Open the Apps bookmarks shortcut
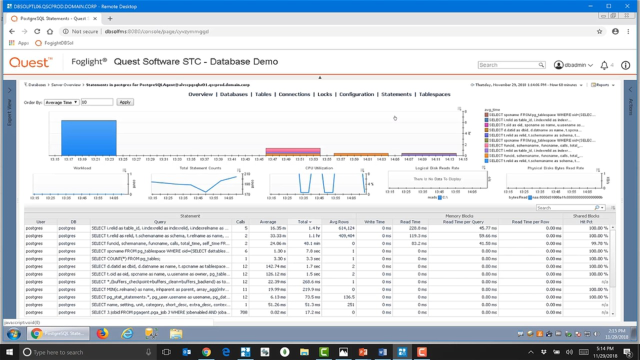Viewport: 640px width, 360px height. coord(19,43)
